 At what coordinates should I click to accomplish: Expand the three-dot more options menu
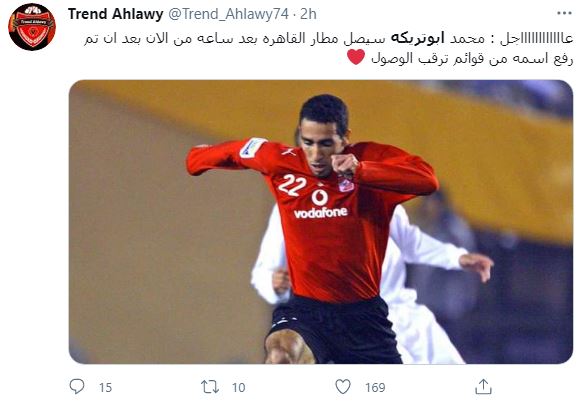click(x=564, y=13)
